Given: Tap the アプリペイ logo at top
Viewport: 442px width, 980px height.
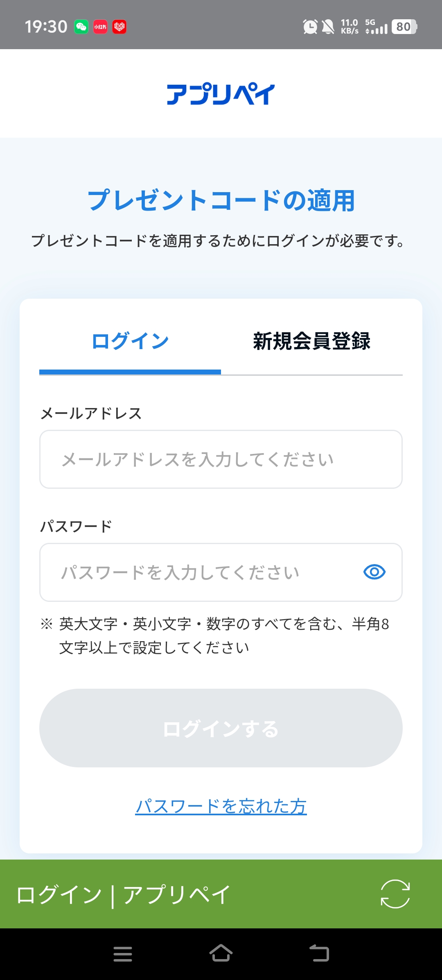Looking at the screenshot, I should 221,94.
